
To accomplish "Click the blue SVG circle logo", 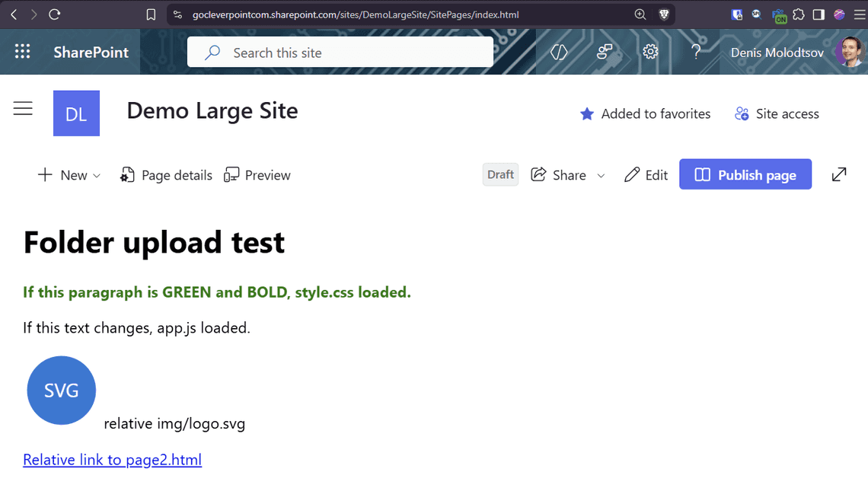I will pos(62,391).
